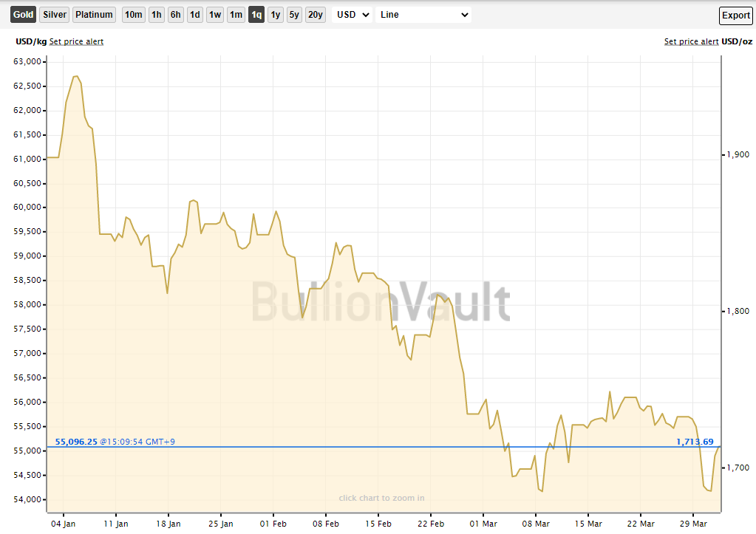Select the 1q quarter range
756x534 pixels.
[x=256, y=15]
